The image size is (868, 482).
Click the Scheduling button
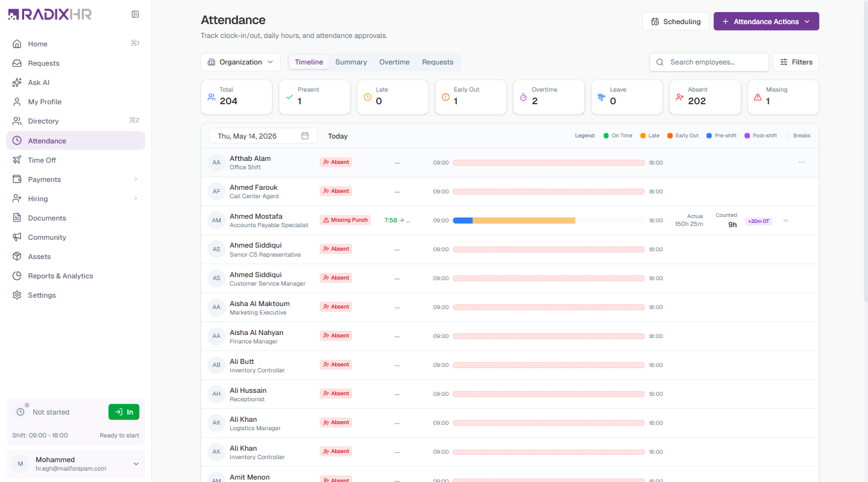click(676, 21)
